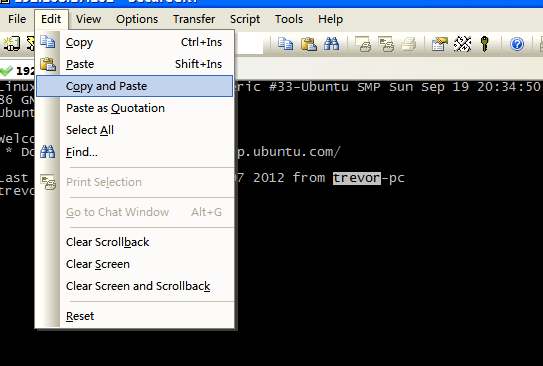Click the blue question mark Help icon
The image size is (543, 366).
point(517,44)
